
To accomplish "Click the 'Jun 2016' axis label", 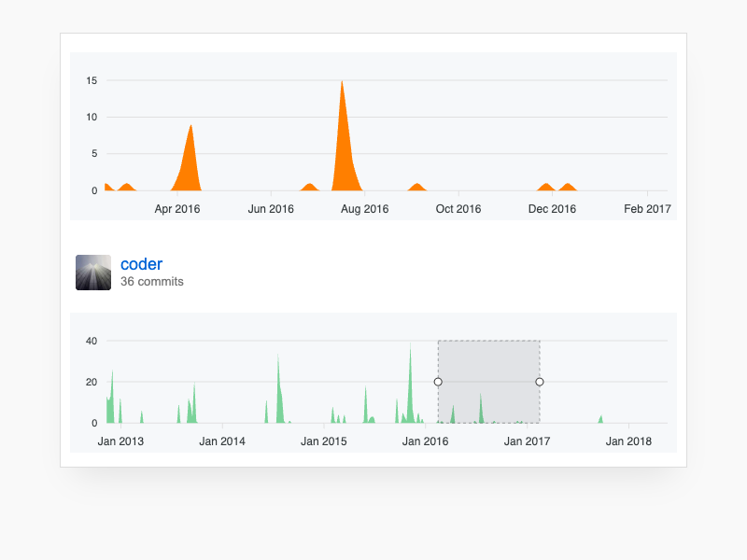I will [271, 208].
